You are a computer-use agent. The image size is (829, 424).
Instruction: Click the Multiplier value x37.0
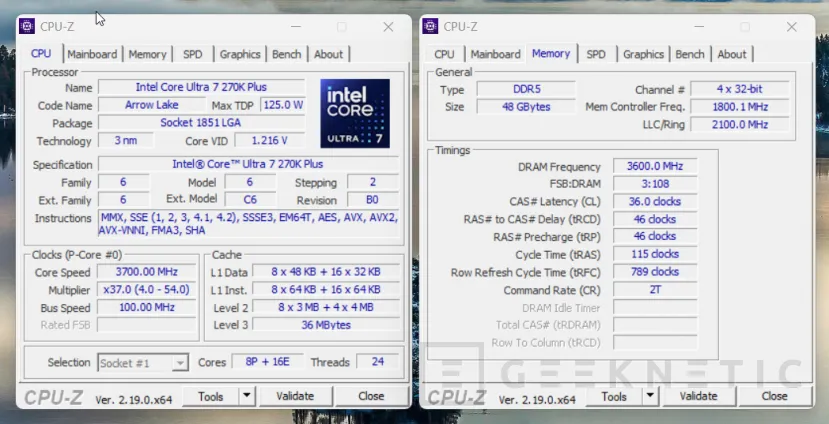pyautogui.click(x=146, y=290)
